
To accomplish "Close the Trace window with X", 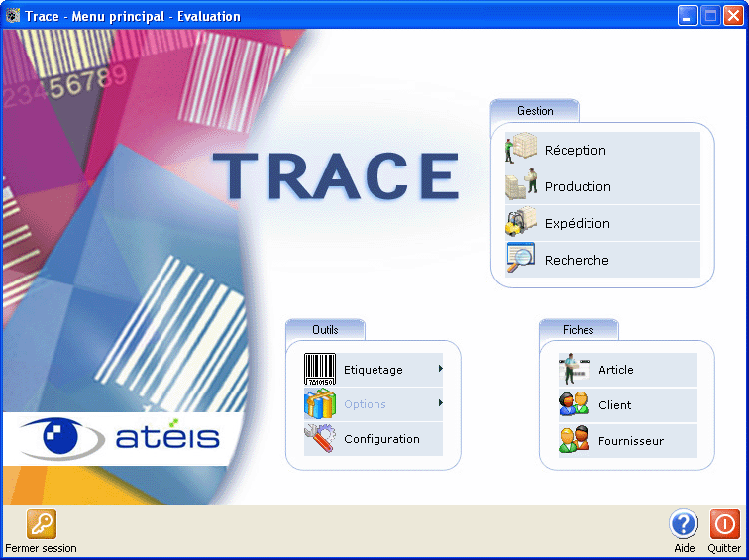I will tap(733, 16).
